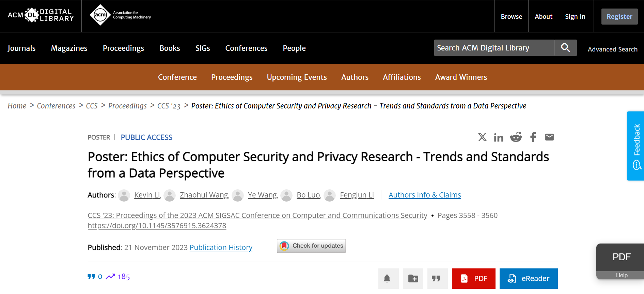644x294 pixels.
Task: Open the Conferences menu item
Action: point(246,48)
